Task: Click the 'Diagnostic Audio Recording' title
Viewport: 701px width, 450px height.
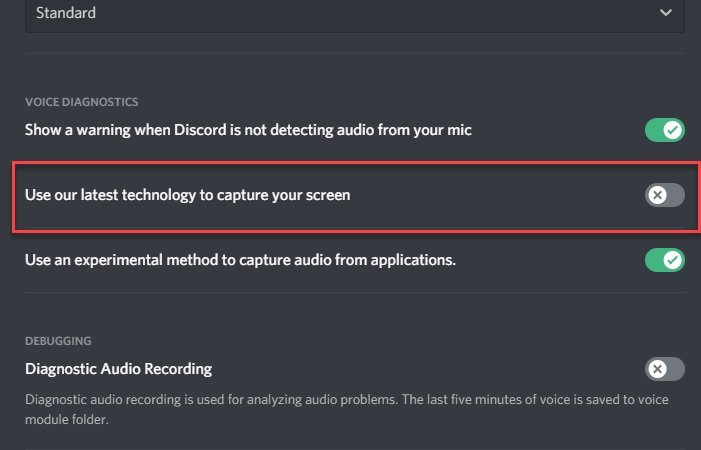Action: click(x=118, y=369)
